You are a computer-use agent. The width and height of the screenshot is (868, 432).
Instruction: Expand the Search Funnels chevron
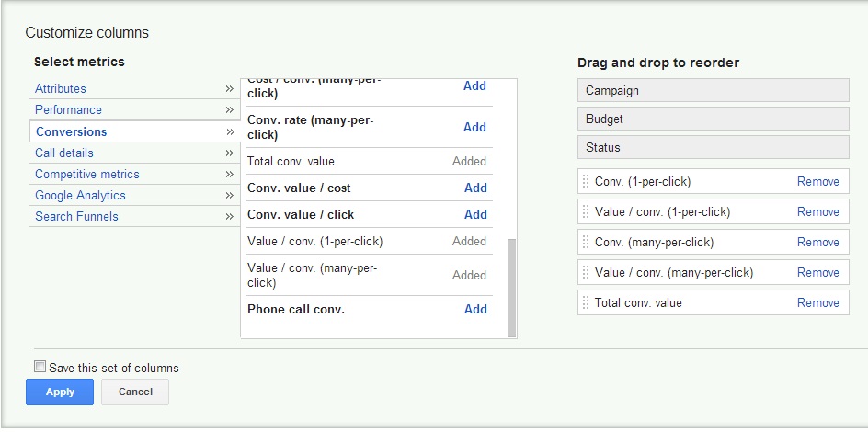click(x=230, y=216)
